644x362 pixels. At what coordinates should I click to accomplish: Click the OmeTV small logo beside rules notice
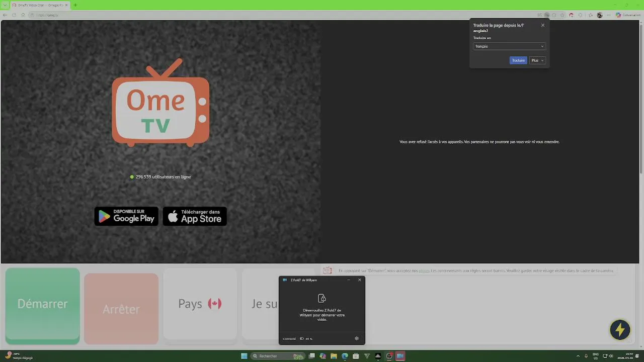tap(328, 270)
